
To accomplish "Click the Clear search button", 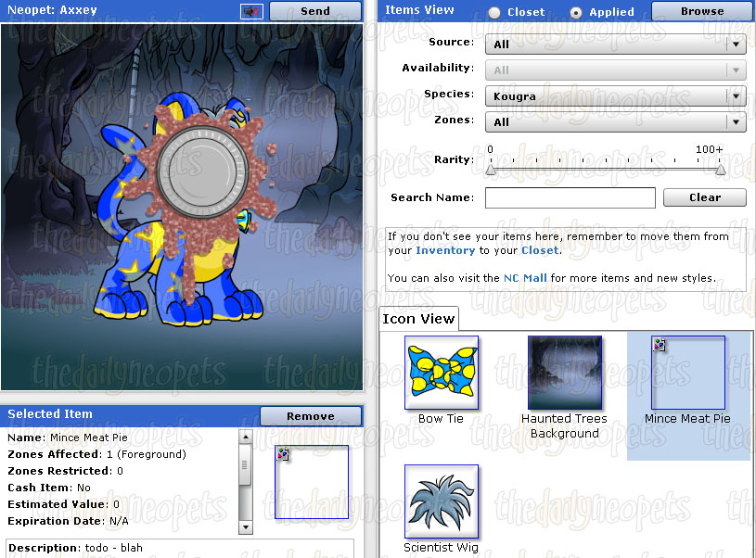I will pyautogui.click(x=704, y=197).
